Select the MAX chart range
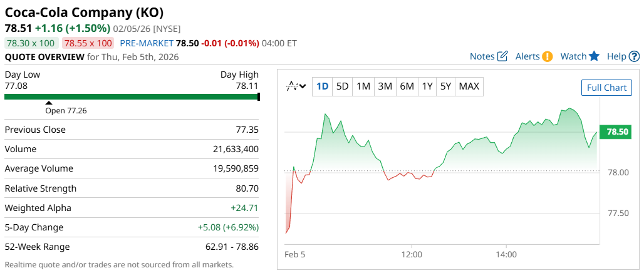This screenshot has width=644, height=273. pos(469,86)
